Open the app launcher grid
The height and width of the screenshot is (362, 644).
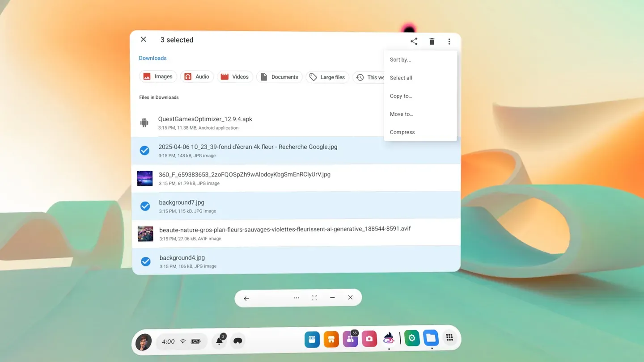(449, 337)
